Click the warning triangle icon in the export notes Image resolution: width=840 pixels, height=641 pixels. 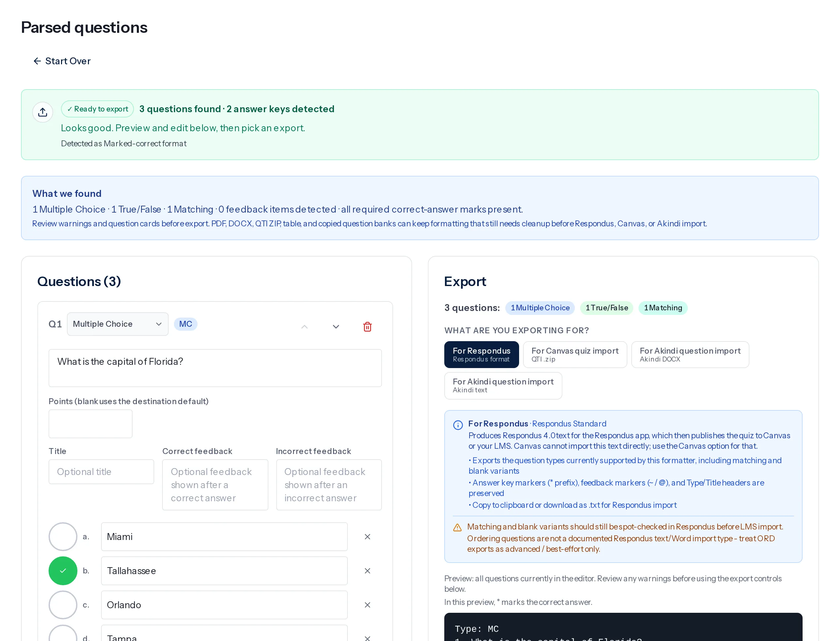tap(457, 527)
